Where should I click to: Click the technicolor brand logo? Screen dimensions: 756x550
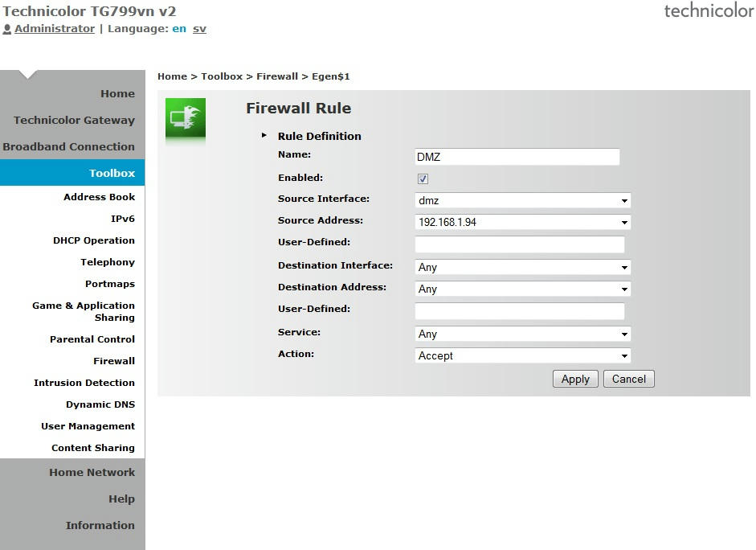pyautogui.click(x=707, y=10)
